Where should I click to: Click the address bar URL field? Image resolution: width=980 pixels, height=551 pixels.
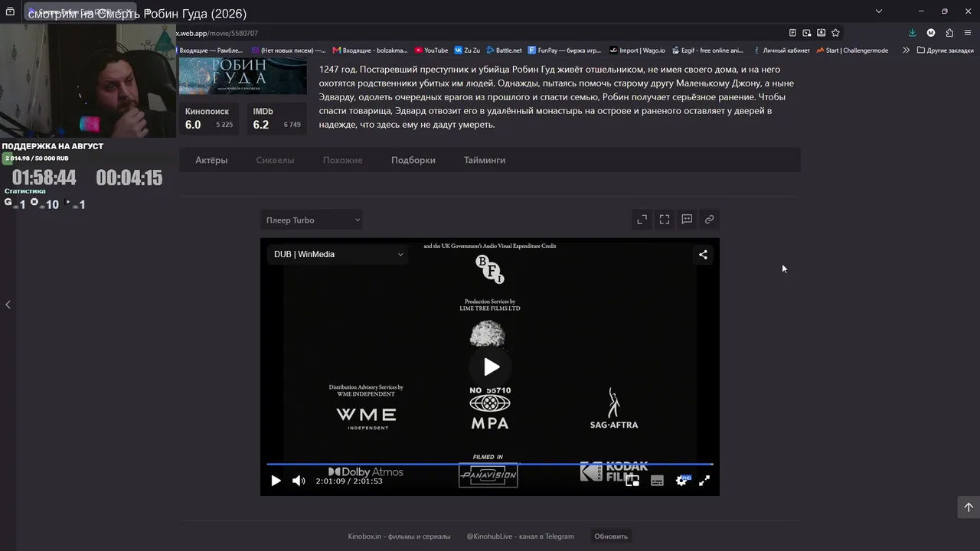coord(479,33)
